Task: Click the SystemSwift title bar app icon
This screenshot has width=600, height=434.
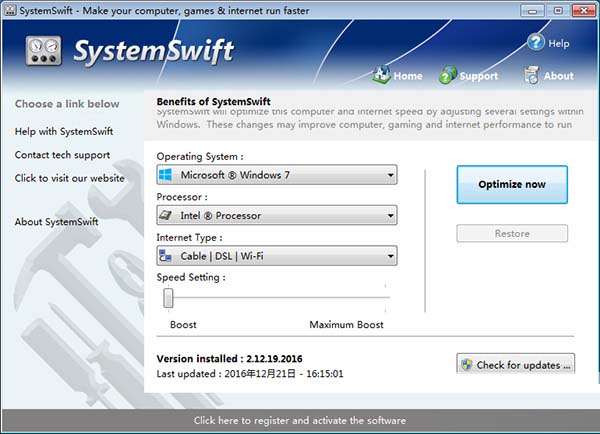Action: [x=10, y=10]
